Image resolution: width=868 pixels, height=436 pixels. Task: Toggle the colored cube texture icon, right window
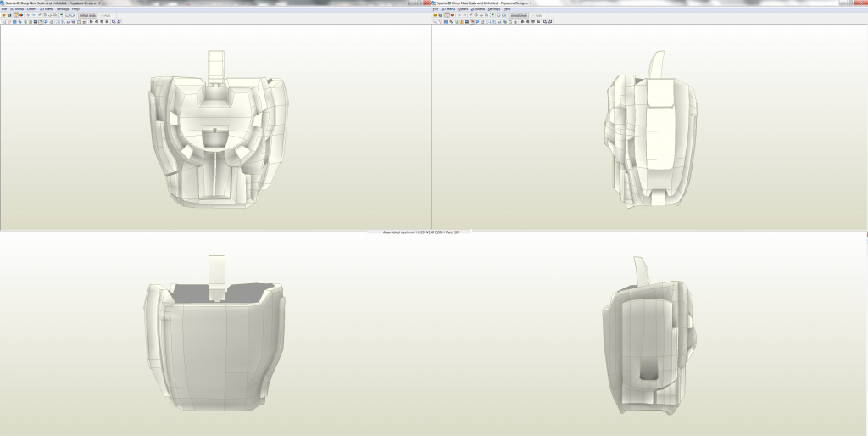pos(453,15)
